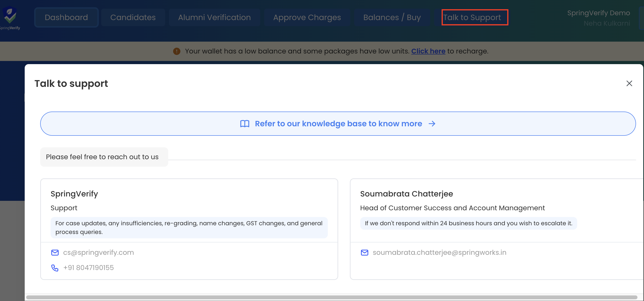Close the Talk to support dialog

(x=629, y=83)
